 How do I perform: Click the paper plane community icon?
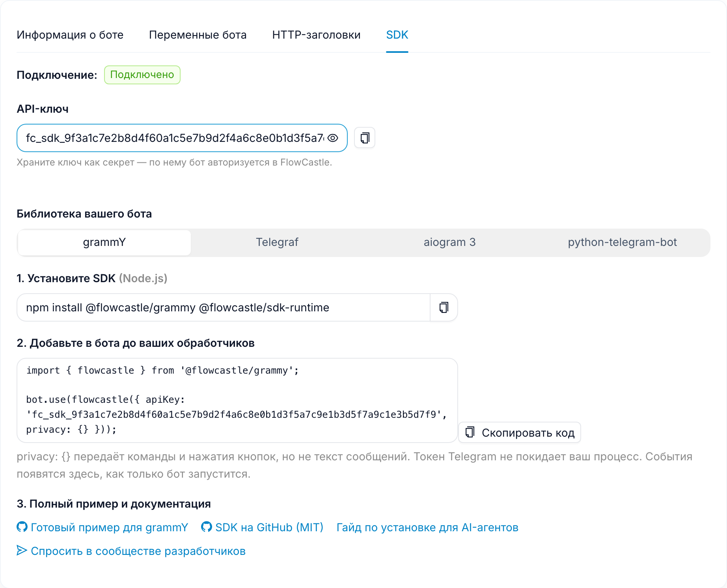click(22, 551)
